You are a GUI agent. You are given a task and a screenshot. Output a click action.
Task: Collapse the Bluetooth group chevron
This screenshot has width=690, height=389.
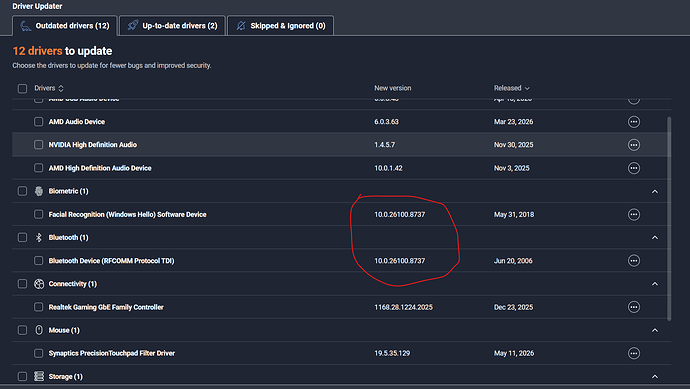(x=655, y=238)
